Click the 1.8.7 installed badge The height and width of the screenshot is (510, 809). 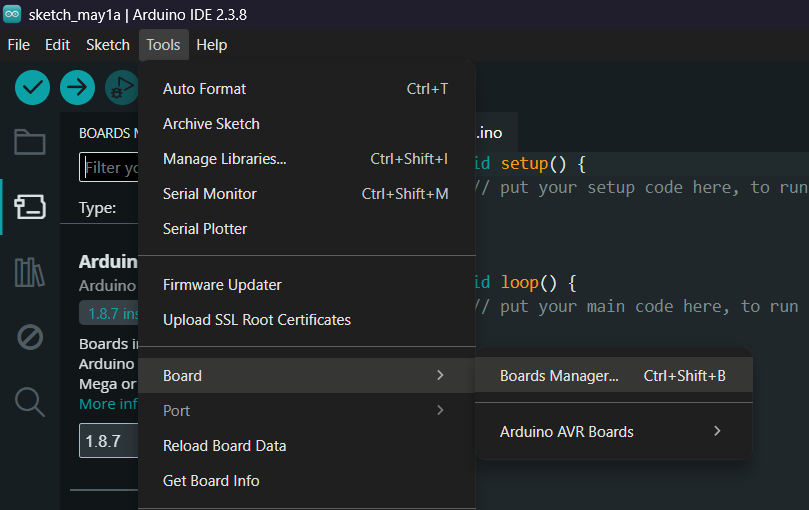coord(109,314)
